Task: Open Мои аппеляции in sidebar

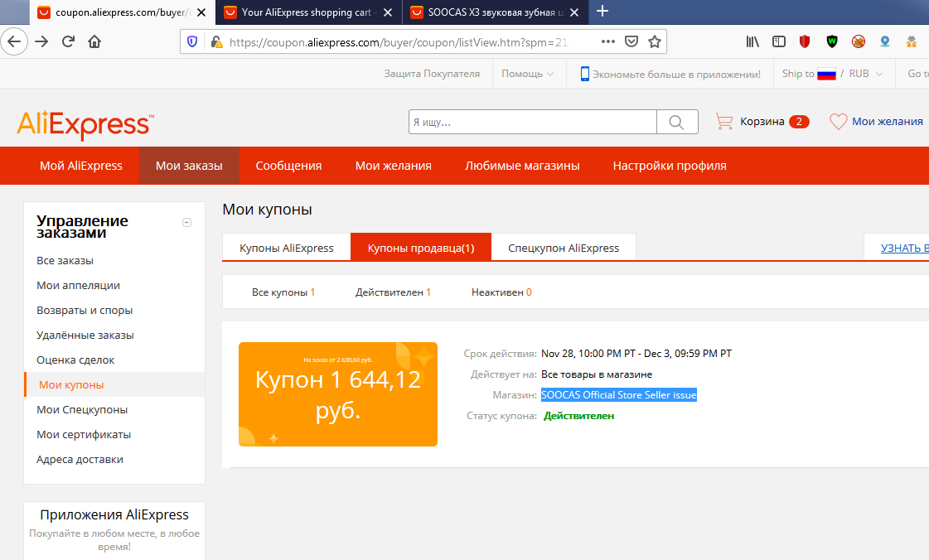Action: pyautogui.click(x=78, y=285)
